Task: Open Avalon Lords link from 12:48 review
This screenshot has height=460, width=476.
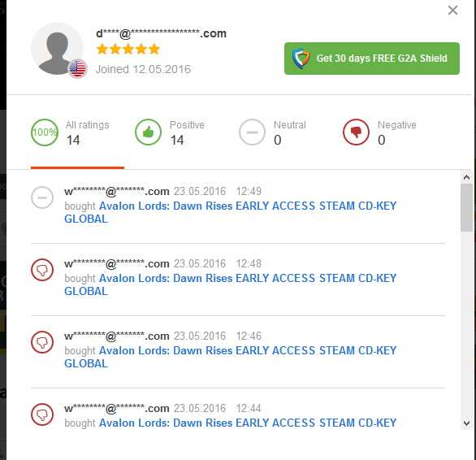Action: click(231, 284)
